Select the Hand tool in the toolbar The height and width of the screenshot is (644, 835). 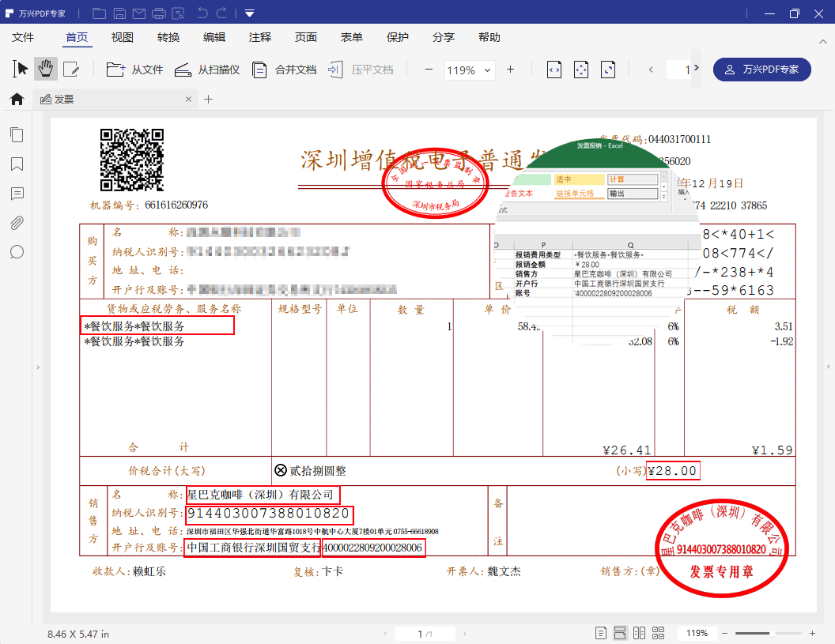(45, 69)
